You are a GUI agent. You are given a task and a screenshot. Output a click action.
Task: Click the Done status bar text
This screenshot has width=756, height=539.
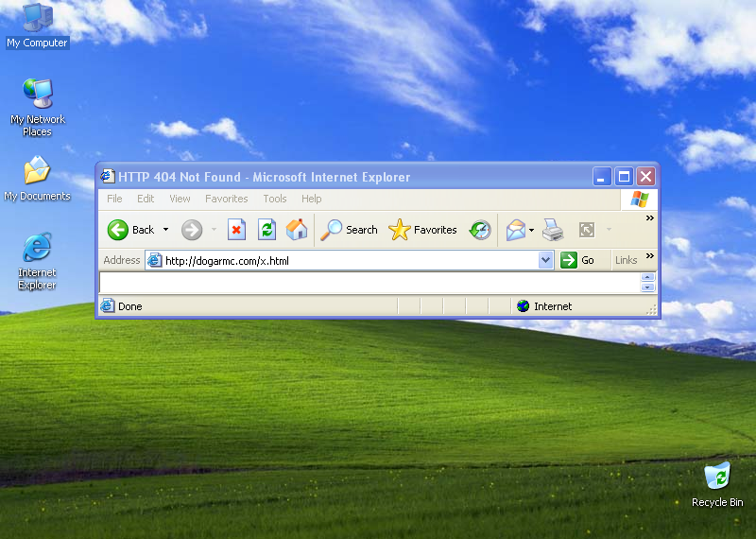130,306
